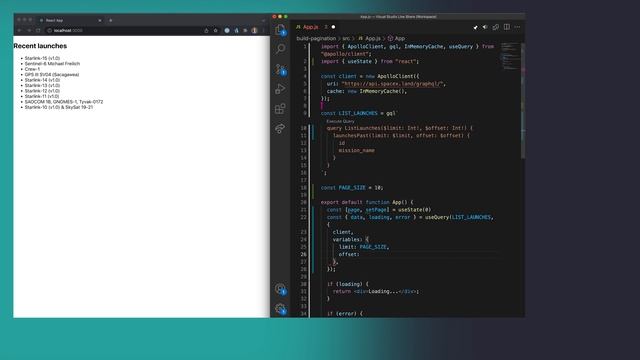Image resolution: width=640 pixels, height=360 pixels.
Task: Click line number 26 in the gutter
Action: click(303, 254)
